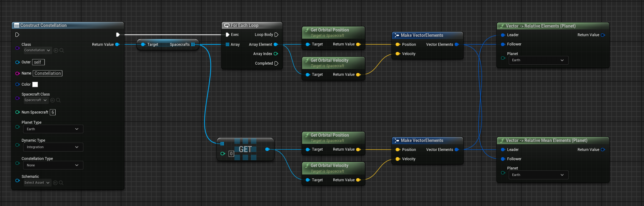Expand the Constellation Type None dropdown
Image resolution: width=644 pixels, height=206 pixels.
[x=53, y=165]
